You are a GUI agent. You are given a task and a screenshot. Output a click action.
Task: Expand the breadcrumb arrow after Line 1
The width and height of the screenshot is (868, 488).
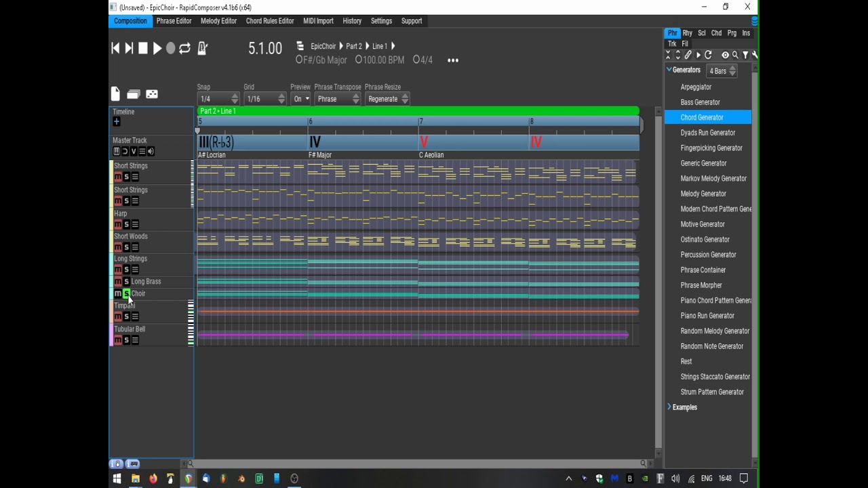pyautogui.click(x=393, y=46)
